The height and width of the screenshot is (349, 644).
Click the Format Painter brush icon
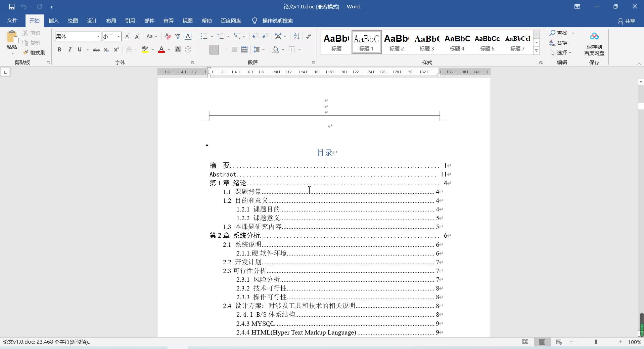pyautogui.click(x=26, y=52)
